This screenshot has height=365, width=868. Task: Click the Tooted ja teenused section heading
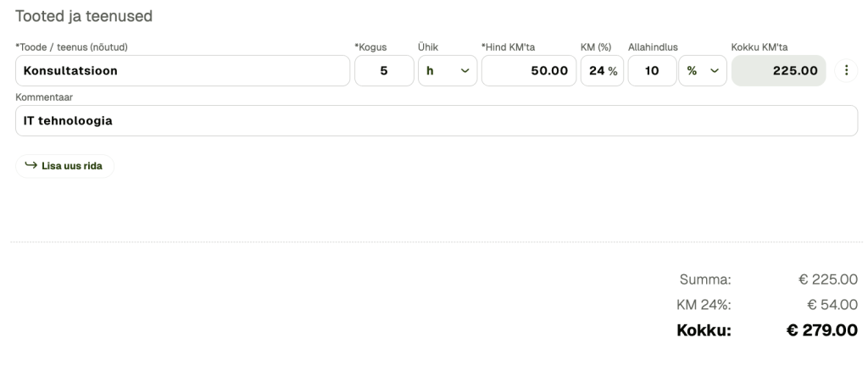tap(78, 16)
